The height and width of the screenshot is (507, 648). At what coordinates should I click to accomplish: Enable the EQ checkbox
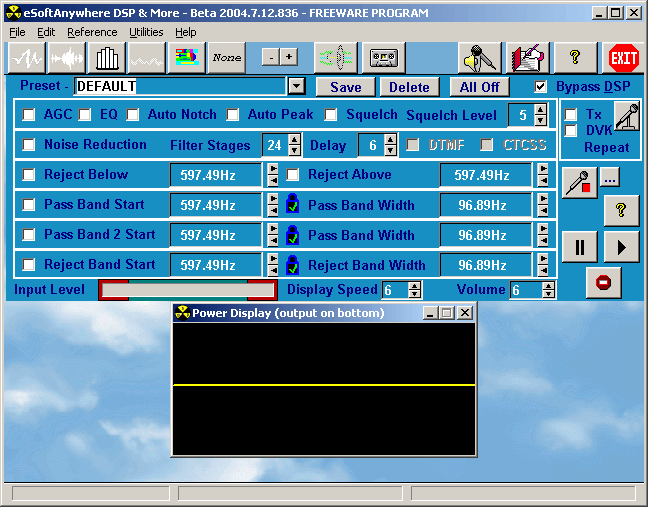pos(85,115)
